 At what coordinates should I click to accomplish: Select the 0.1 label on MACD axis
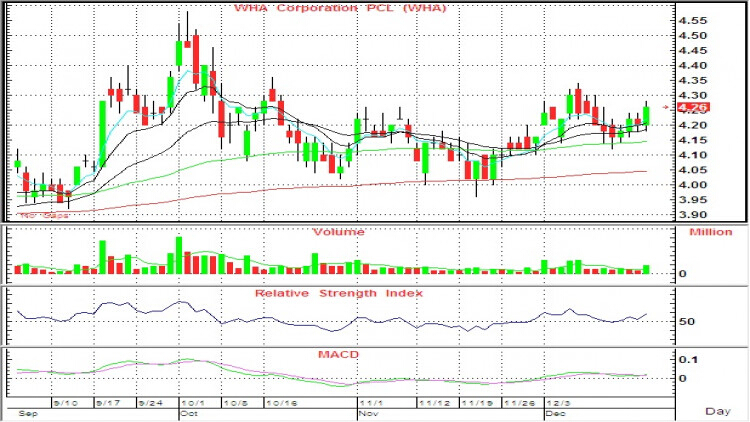click(x=689, y=360)
